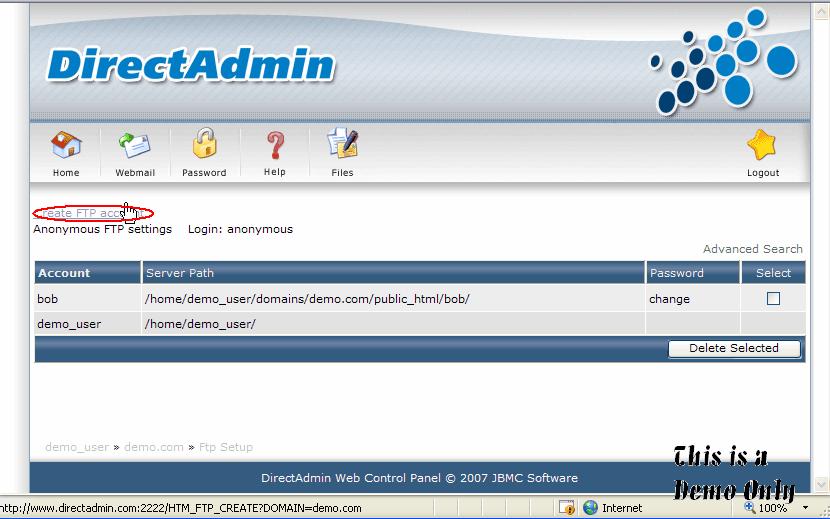This screenshot has height=519, width=830.
Task: Click the Internet zone label in status bar
Action: coord(622,508)
